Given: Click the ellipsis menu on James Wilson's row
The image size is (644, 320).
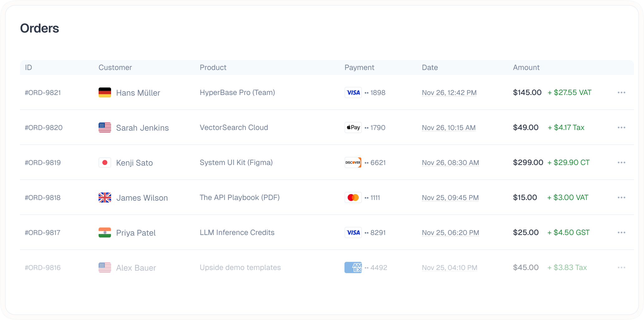Looking at the screenshot, I should click(x=621, y=197).
